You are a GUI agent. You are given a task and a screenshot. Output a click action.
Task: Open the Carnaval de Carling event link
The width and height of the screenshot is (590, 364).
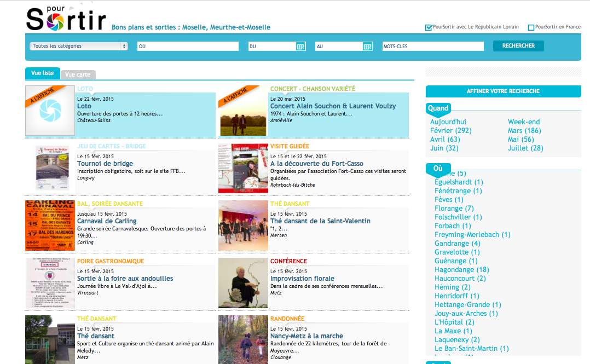click(107, 221)
